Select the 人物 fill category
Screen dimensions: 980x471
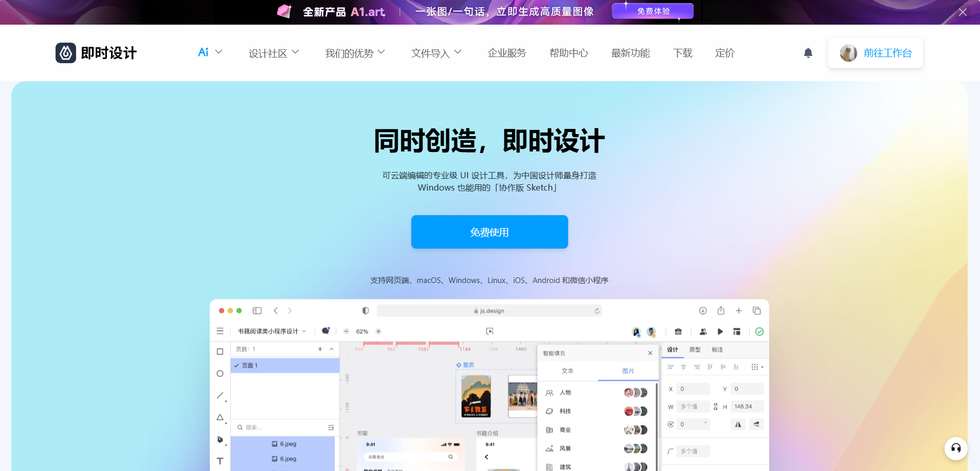[596, 392]
